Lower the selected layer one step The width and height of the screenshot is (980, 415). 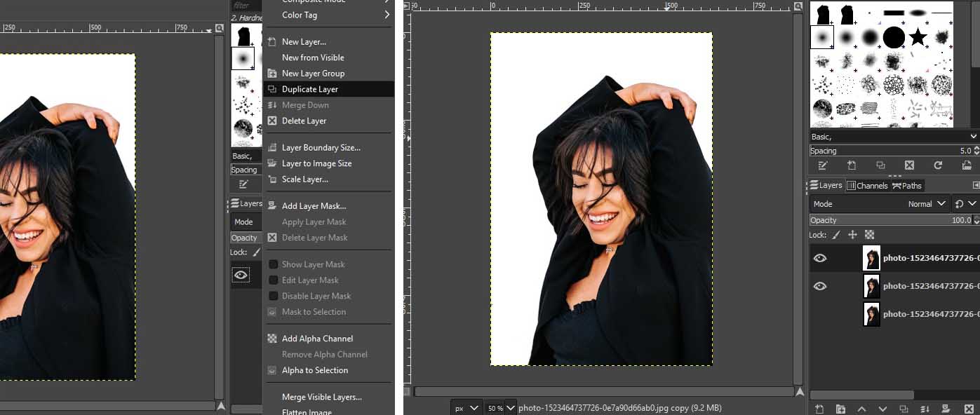point(882,409)
